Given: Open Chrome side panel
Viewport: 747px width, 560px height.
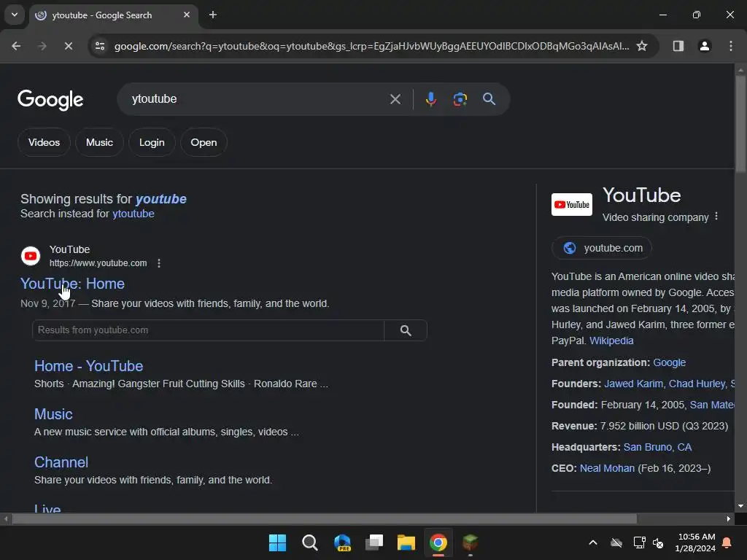Looking at the screenshot, I should click(x=678, y=46).
